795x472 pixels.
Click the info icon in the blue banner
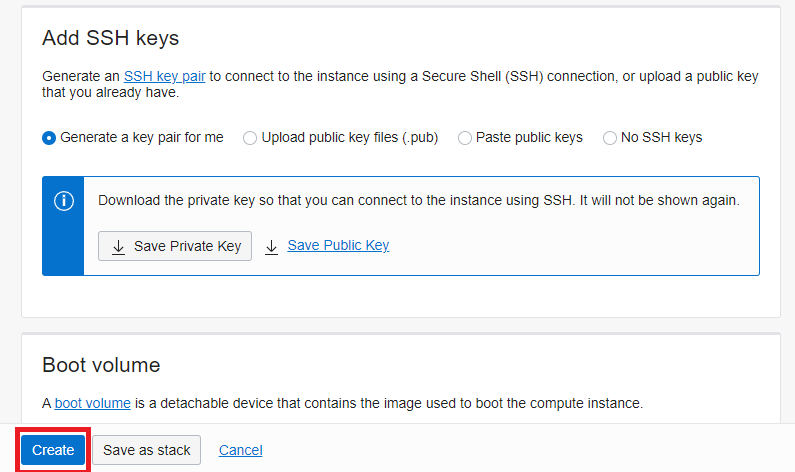pyautogui.click(x=63, y=200)
